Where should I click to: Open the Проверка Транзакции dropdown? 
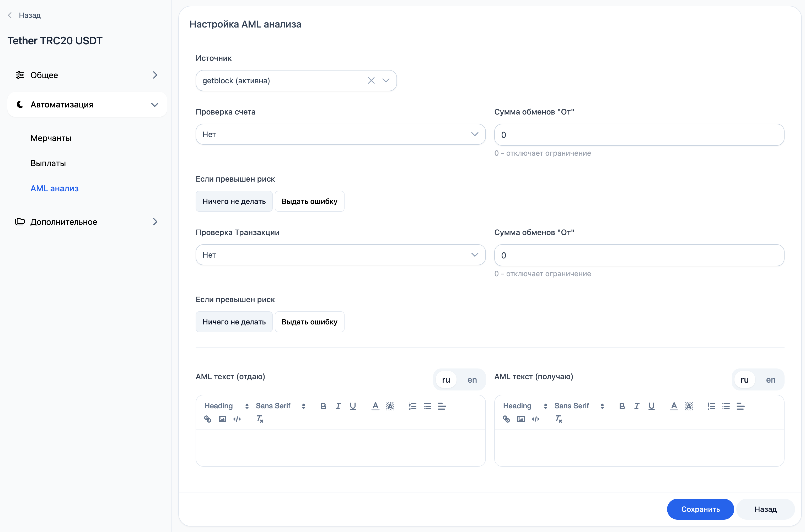click(x=340, y=255)
